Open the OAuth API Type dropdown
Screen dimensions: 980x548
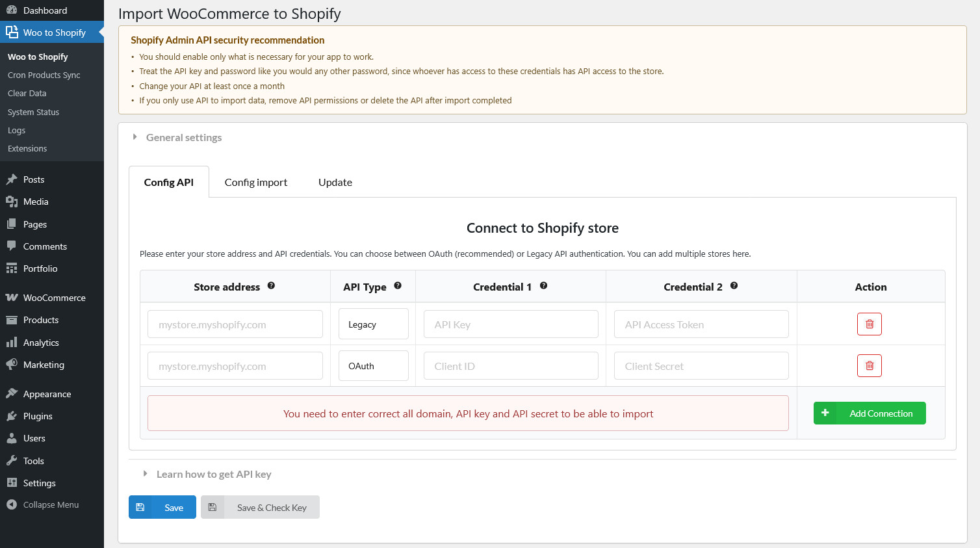(x=373, y=366)
